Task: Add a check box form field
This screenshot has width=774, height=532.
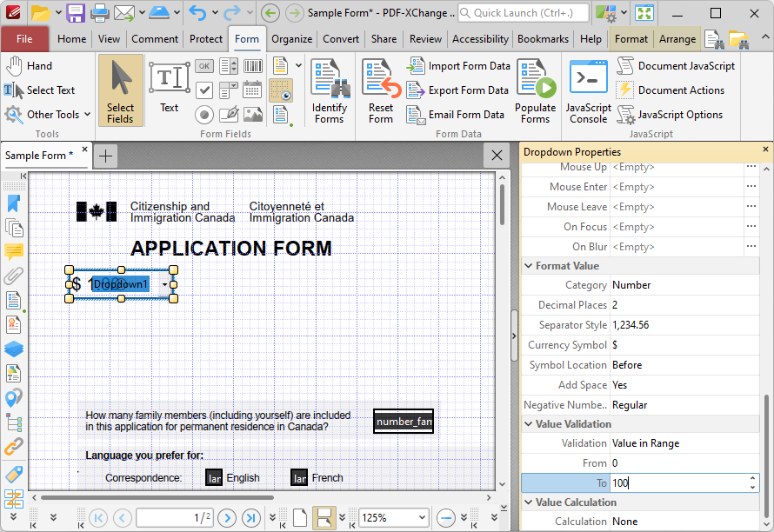Action: (x=204, y=90)
